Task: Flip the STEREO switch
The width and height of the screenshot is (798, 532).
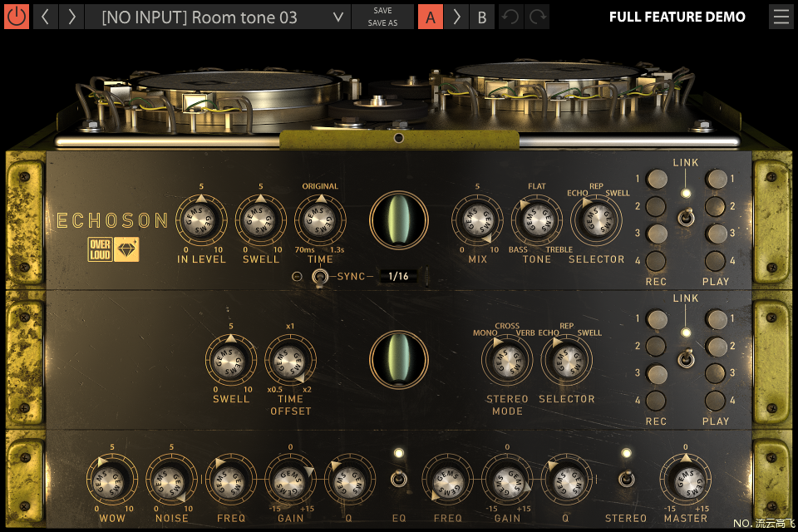Action: pos(626,479)
